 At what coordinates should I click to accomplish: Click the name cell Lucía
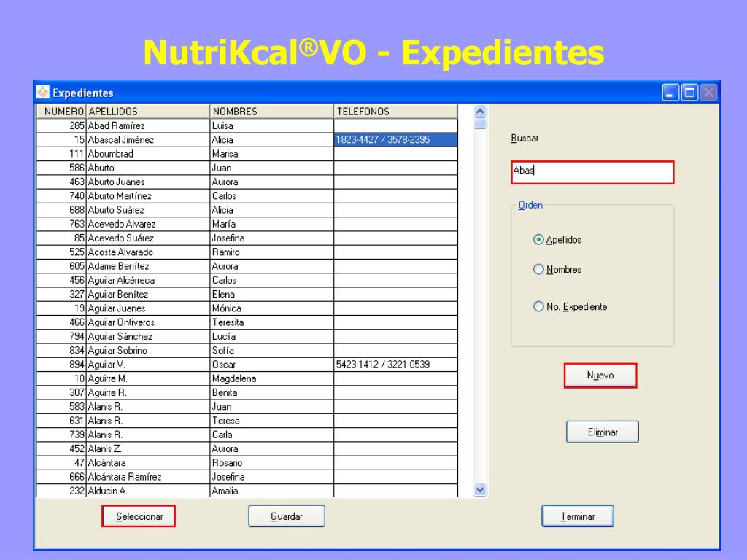point(272,336)
